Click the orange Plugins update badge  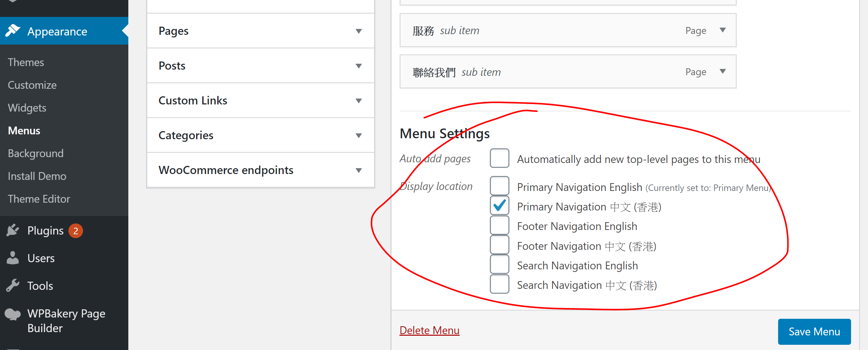point(76,231)
